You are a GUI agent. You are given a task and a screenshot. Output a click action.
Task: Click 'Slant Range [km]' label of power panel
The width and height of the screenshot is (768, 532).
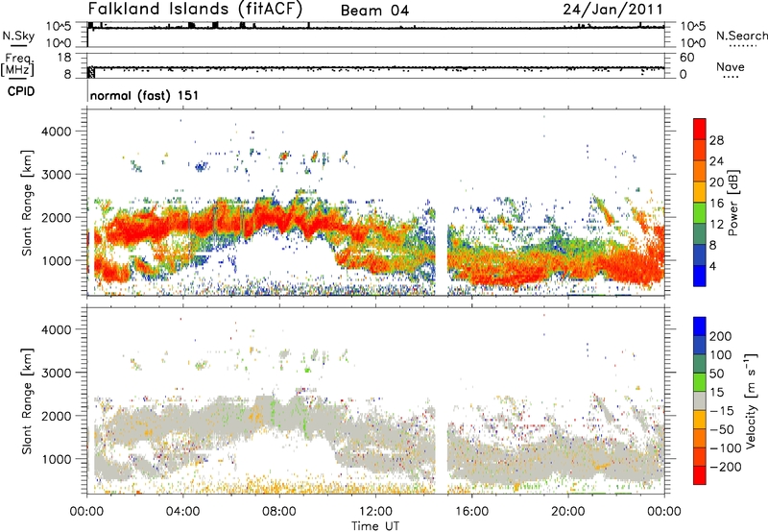(x=28, y=204)
